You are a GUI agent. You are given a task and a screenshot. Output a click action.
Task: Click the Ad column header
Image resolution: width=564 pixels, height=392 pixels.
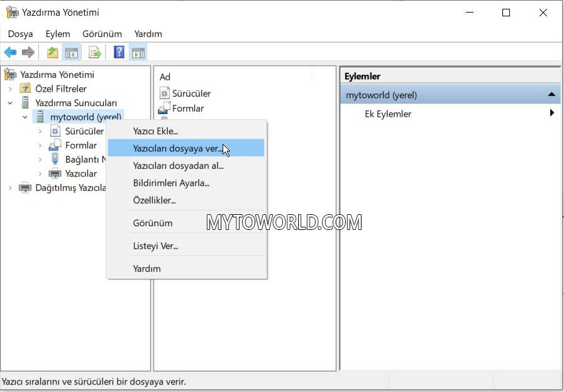(165, 77)
